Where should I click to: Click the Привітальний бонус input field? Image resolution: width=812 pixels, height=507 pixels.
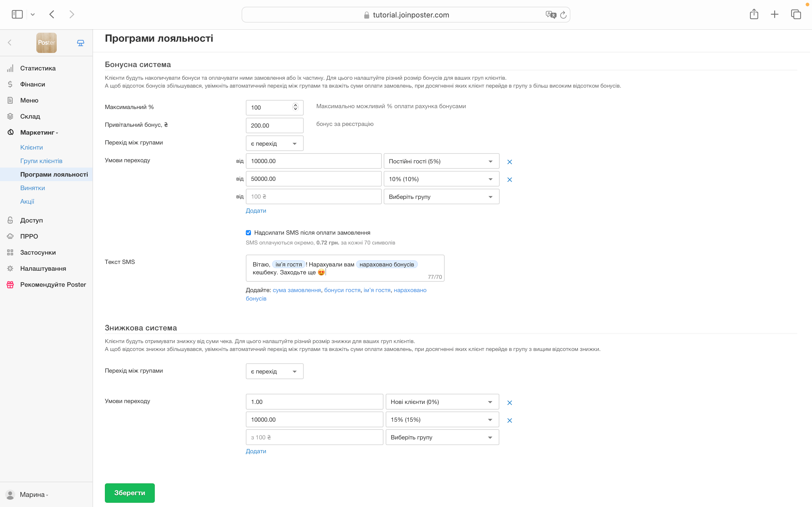[274, 125]
